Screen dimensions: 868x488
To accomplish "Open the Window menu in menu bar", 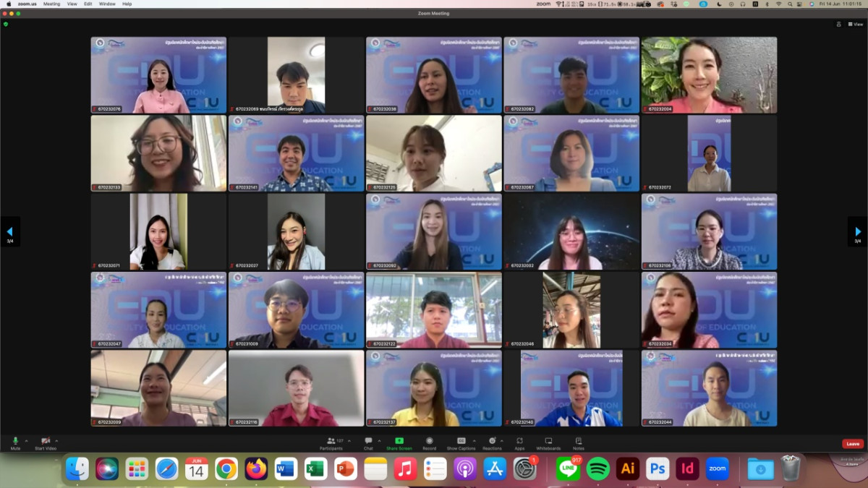I will click(107, 4).
